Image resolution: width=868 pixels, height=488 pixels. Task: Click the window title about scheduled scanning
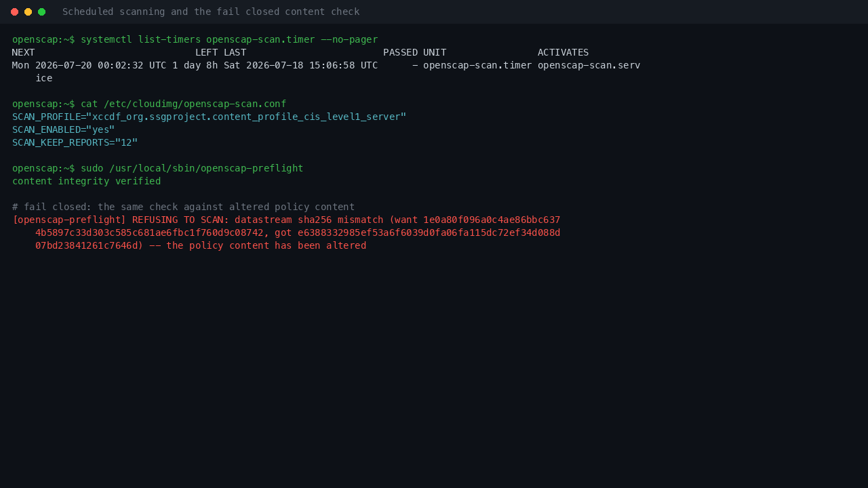point(211,12)
